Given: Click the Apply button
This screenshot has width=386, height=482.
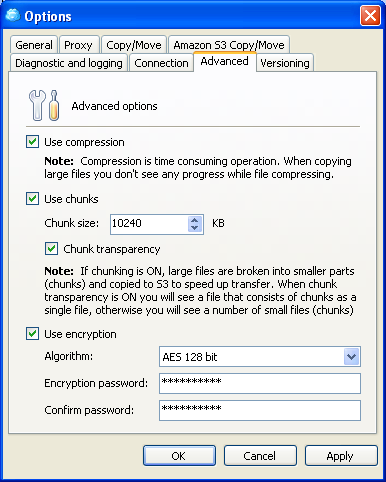Looking at the screenshot, I should [x=341, y=456].
